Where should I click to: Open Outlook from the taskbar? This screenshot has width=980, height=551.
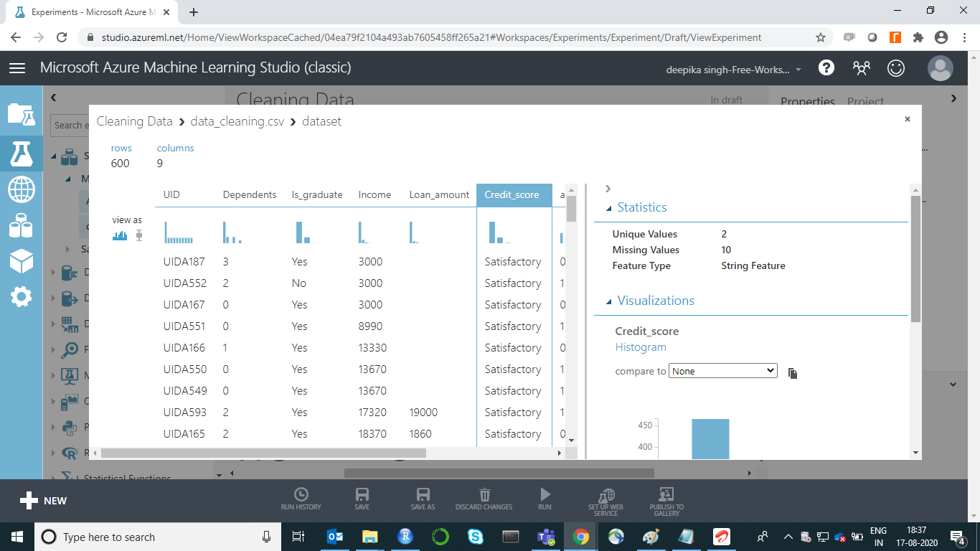tap(334, 537)
